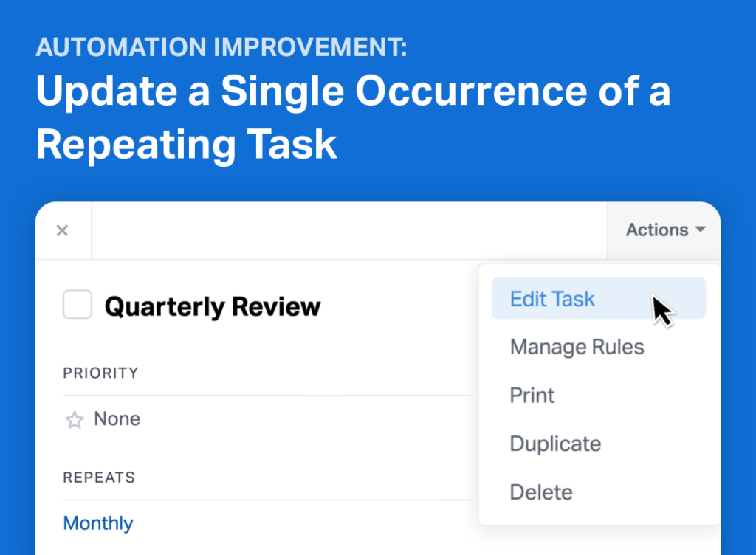Set a priority by clicking None
The image size is (756, 555).
117,419
